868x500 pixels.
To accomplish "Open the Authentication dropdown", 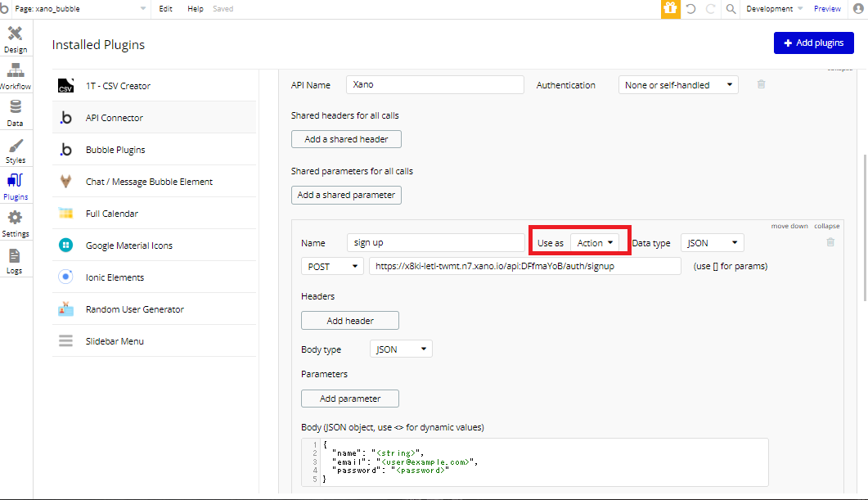I will [x=678, y=85].
